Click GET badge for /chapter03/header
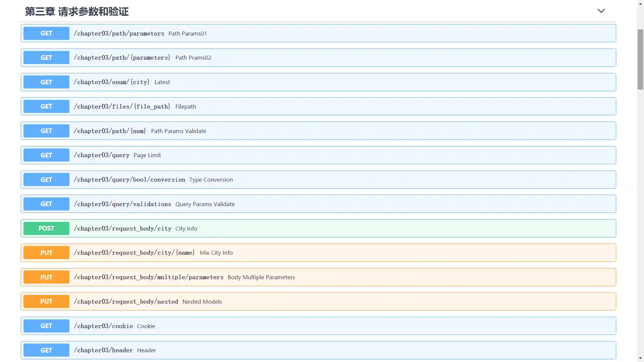The height and width of the screenshot is (362, 644). click(x=46, y=350)
